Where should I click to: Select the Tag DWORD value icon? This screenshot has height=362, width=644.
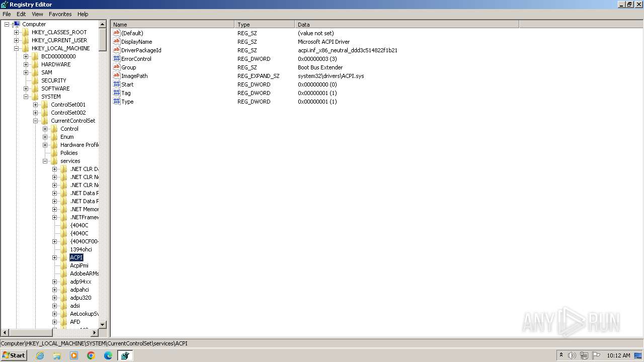(117, 93)
